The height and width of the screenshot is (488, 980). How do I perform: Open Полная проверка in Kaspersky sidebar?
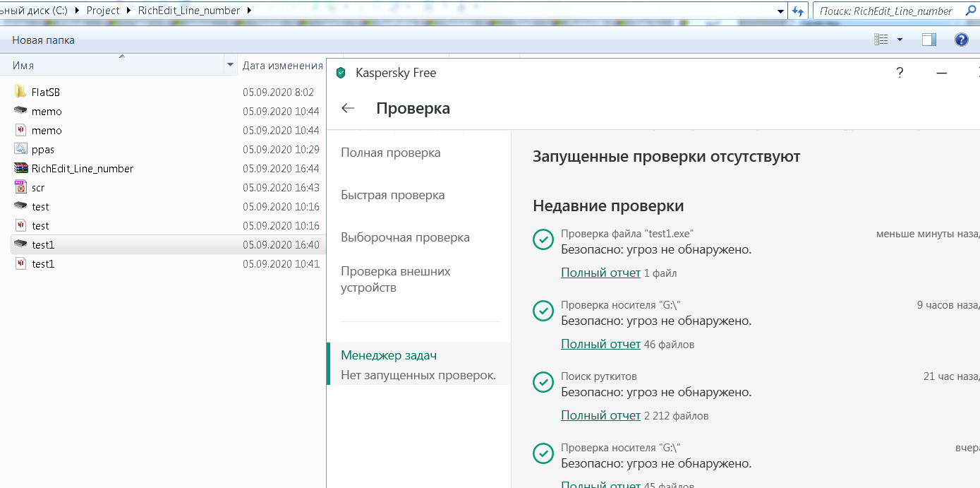click(x=391, y=153)
